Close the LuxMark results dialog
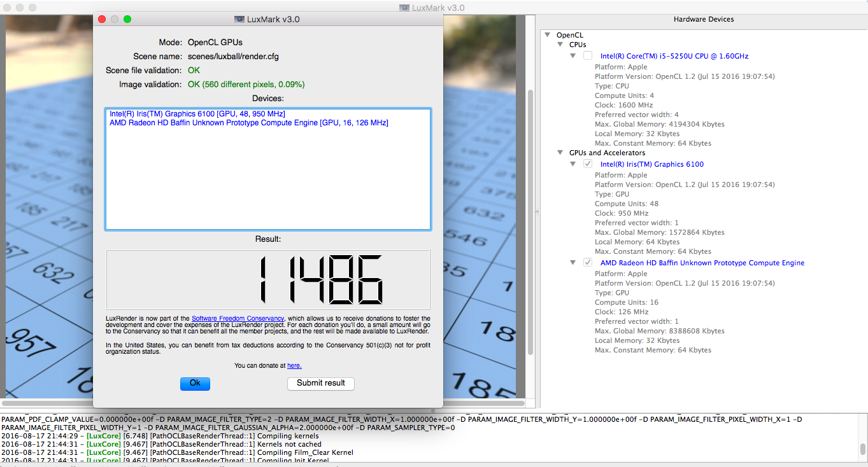This screenshot has height=467, width=868. (102, 19)
